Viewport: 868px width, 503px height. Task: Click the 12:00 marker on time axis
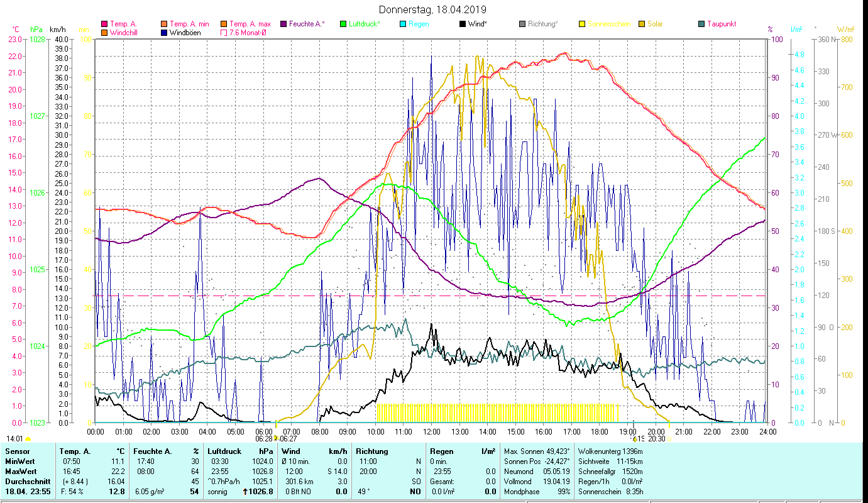click(x=432, y=431)
